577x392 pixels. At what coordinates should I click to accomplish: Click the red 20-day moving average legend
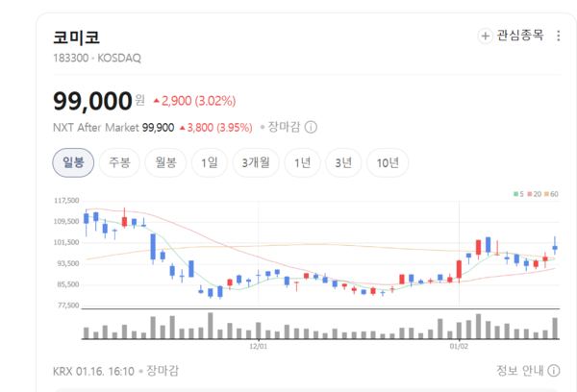[x=534, y=195]
